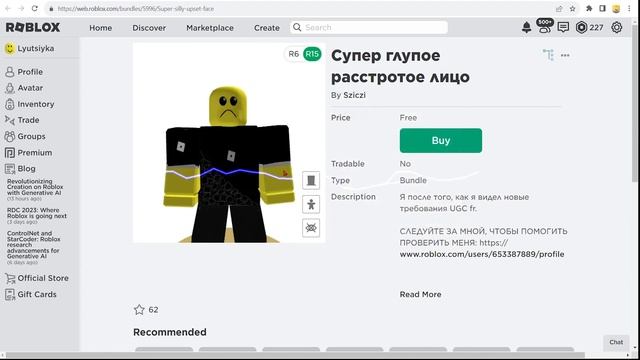Open the Chat panel button

click(x=616, y=342)
